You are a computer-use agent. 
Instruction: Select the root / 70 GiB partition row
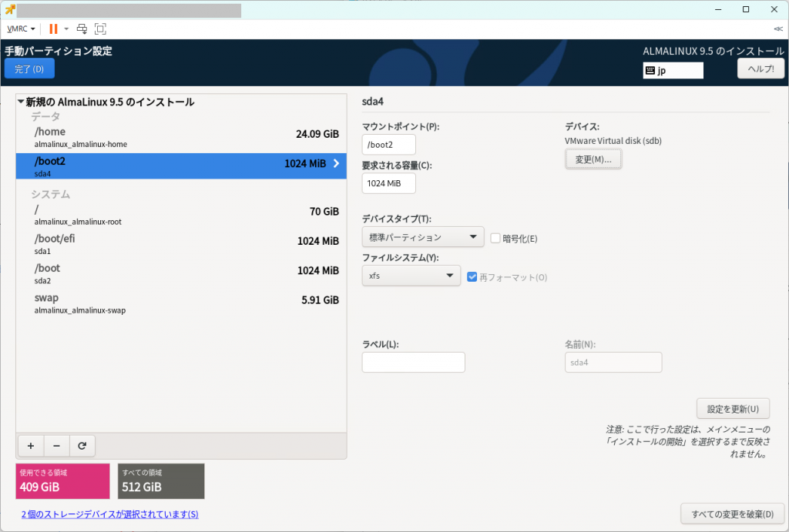pyautogui.click(x=181, y=215)
